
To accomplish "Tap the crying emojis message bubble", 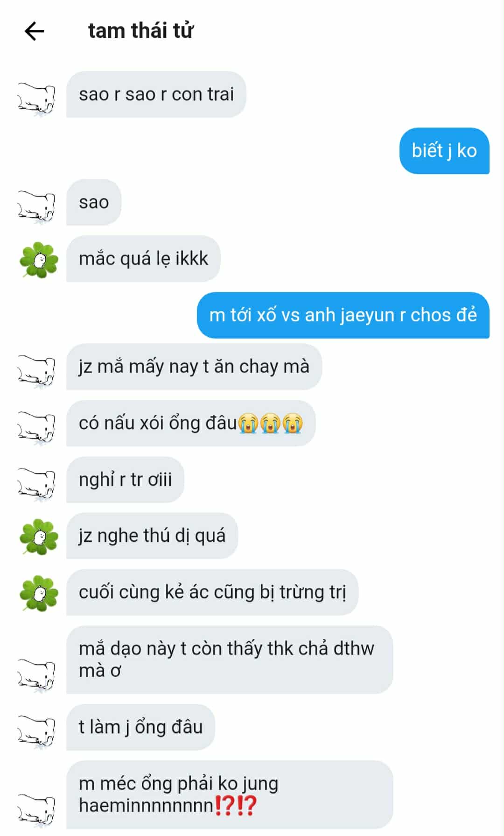I will click(x=190, y=423).
